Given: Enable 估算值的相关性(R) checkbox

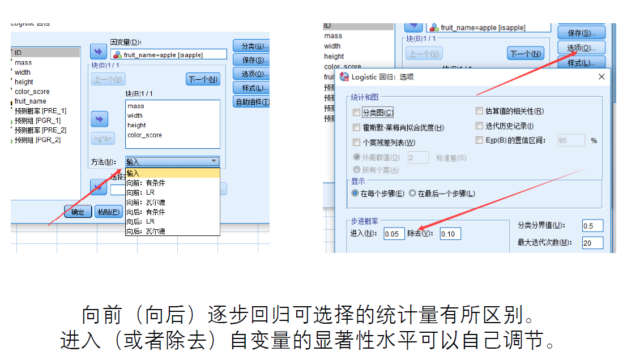Looking at the screenshot, I should [x=479, y=111].
